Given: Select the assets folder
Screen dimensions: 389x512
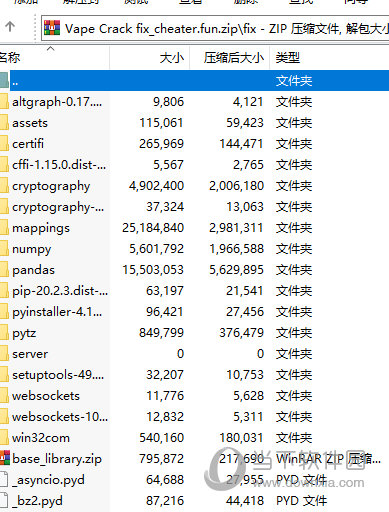Looking at the screenshot, I should tap(30, 123).
